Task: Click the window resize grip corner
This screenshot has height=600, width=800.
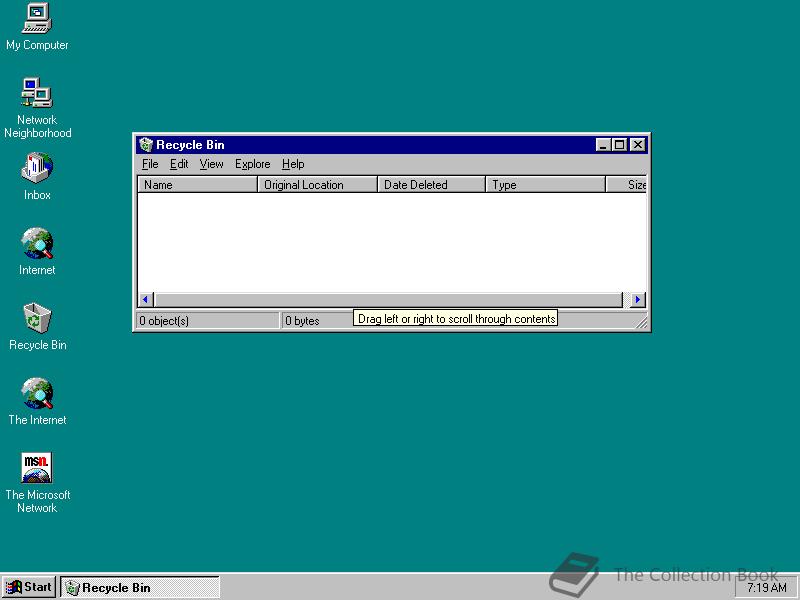Action: coord(641,322)
